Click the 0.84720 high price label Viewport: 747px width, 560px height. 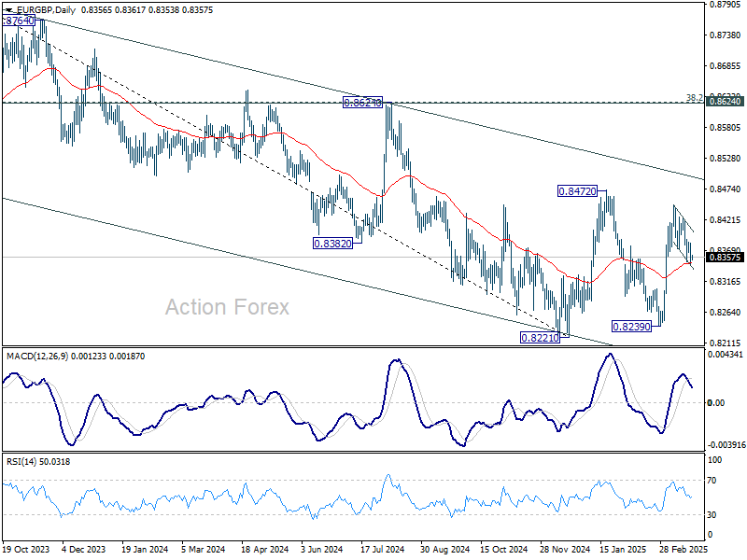[577, 191]
